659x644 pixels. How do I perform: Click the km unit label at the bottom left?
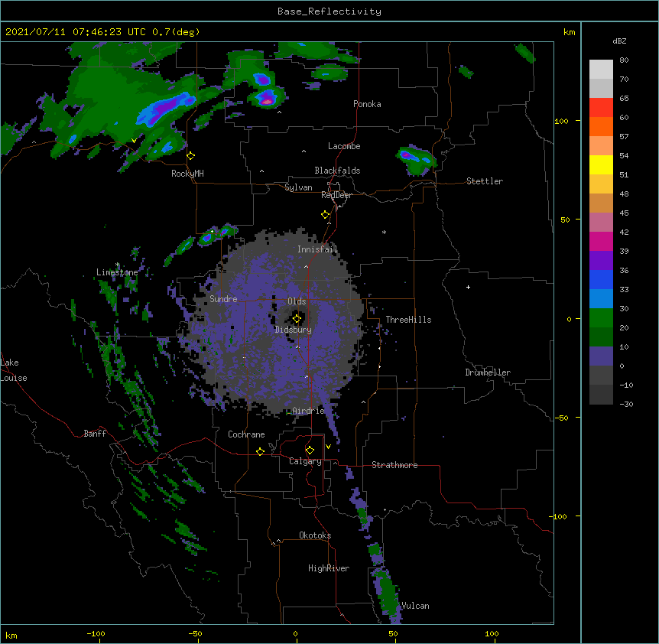[x=11, y=635]
